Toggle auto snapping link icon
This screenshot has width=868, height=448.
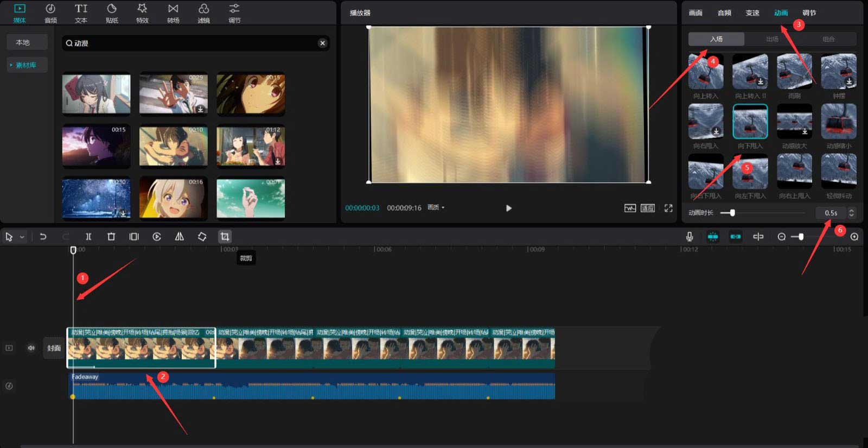click(736, 237)
